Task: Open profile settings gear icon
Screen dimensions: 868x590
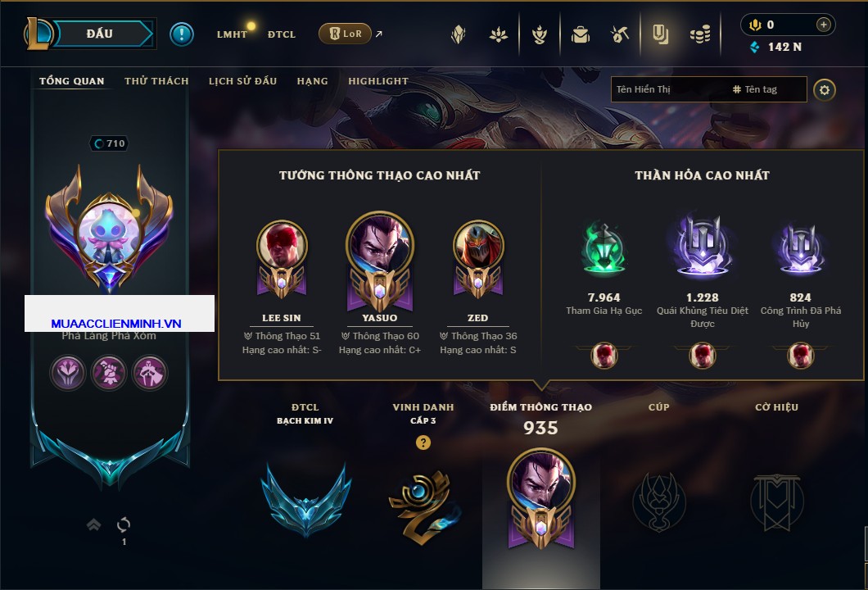Action: [x=825, y=90]
